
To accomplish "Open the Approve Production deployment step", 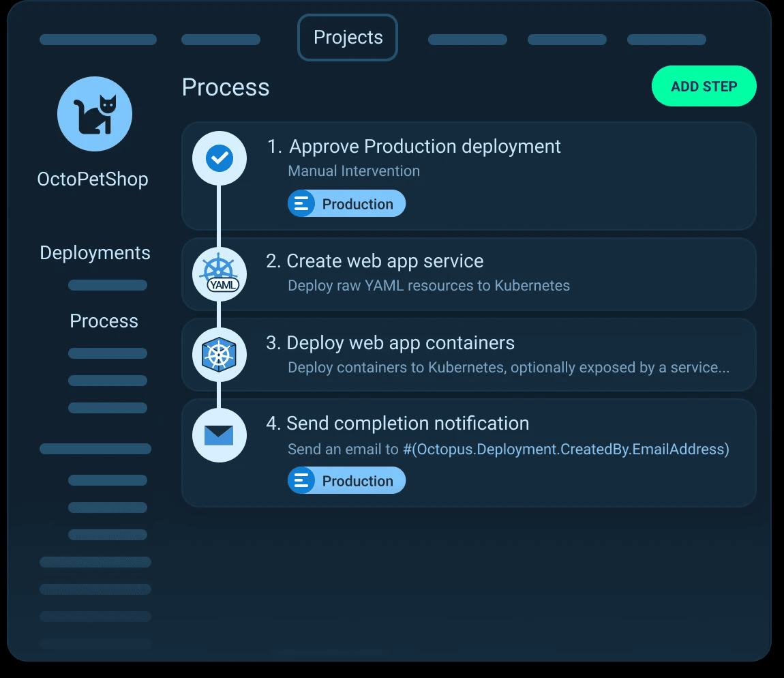I will click(425, 147).
